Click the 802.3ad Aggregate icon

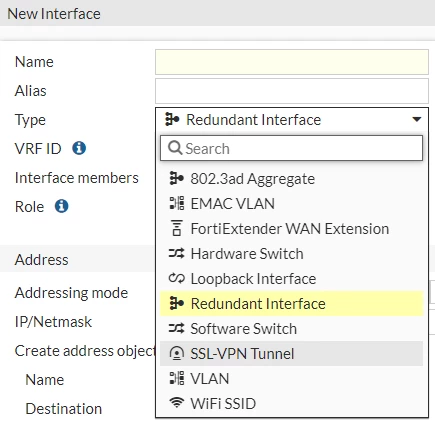click(176, 178)
